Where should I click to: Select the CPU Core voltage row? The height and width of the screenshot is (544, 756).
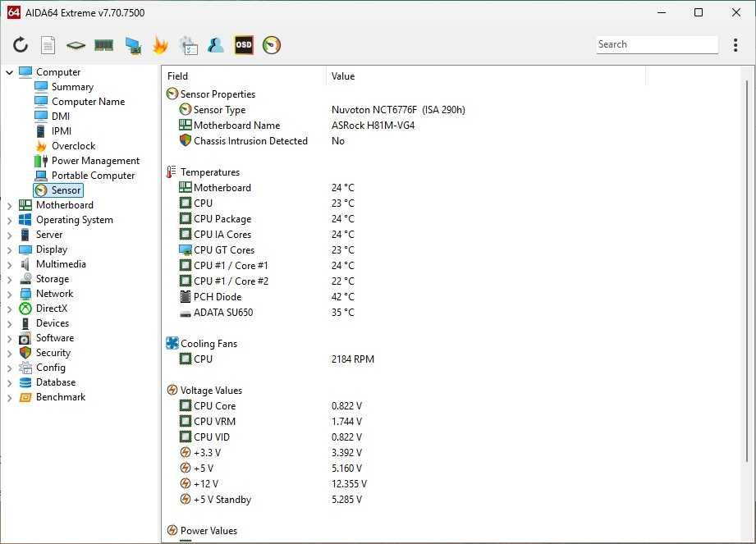coord(271,405)
